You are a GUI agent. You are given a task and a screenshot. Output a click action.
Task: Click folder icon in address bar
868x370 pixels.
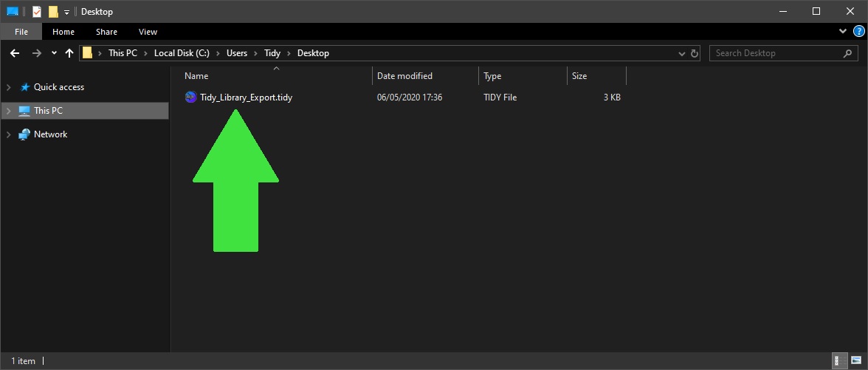87,53
